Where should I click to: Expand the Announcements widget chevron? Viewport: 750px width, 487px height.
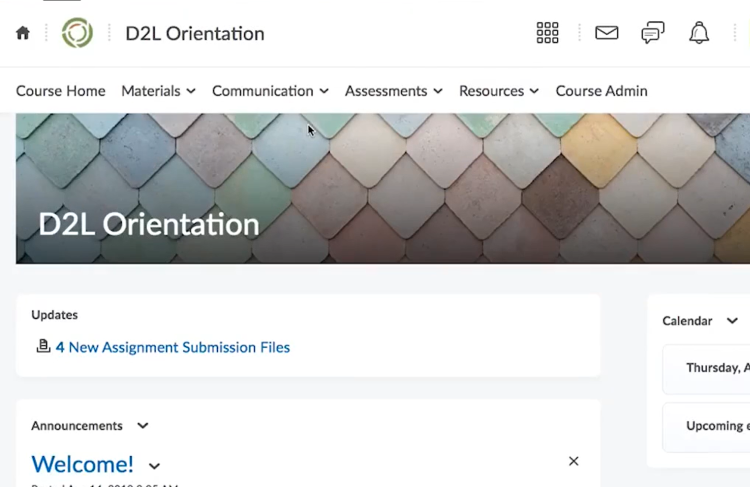[x=143, y=426]
